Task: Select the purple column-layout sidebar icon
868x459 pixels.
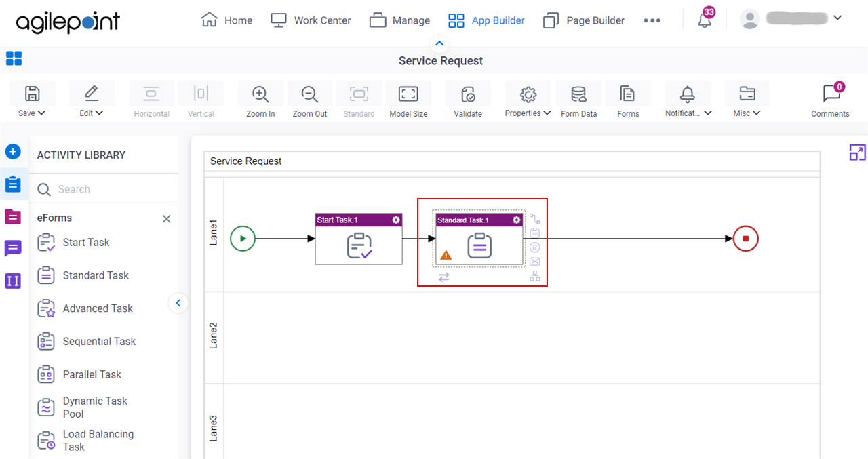Action: 13,280
